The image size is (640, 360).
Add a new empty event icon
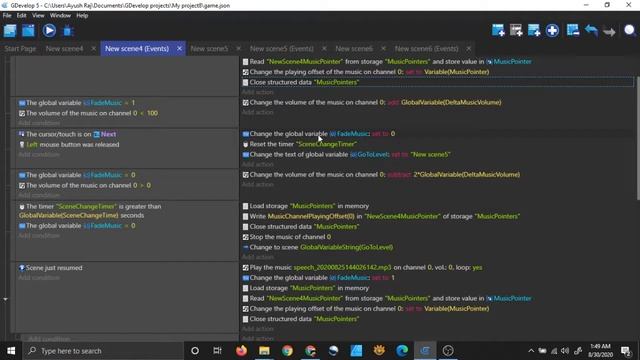coord(498,30)
